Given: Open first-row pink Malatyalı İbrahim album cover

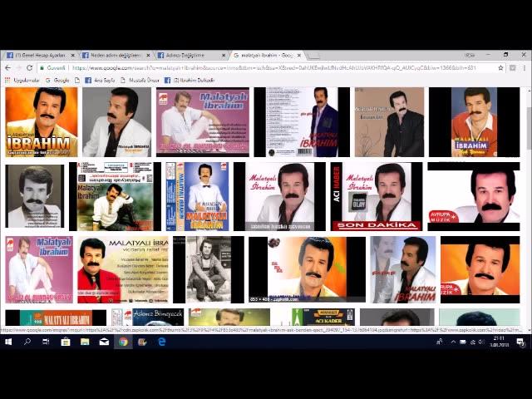Looking at the screenshot, I should tap(203, 122).
